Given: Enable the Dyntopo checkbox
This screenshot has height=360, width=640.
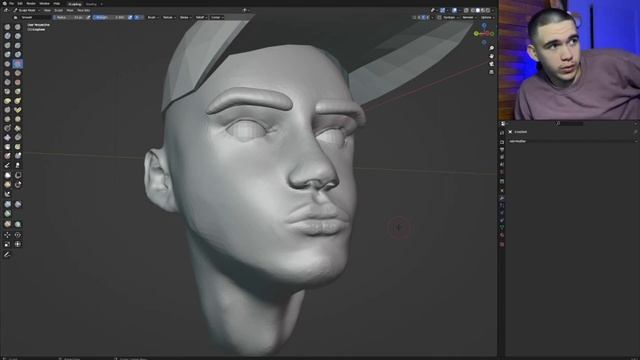Looking at the screenshot, I should 439,18.
